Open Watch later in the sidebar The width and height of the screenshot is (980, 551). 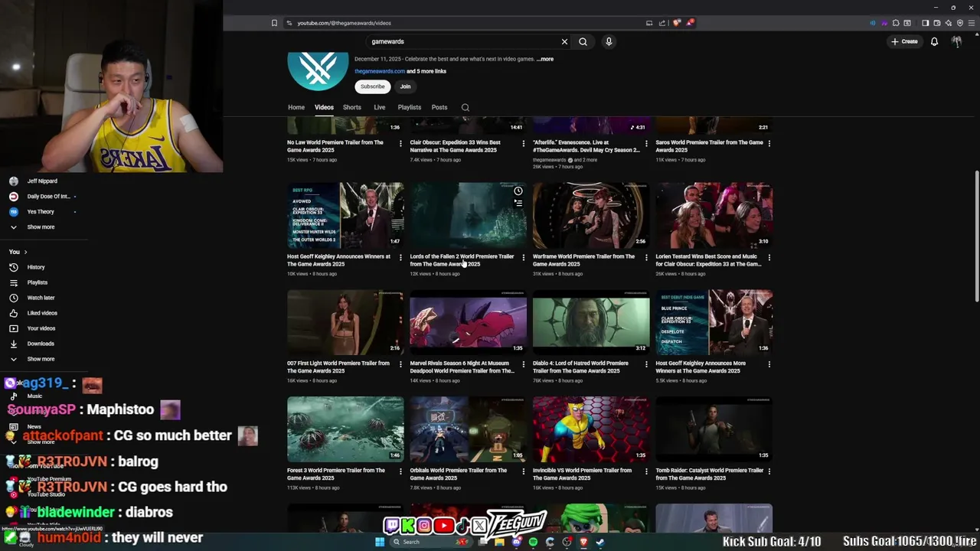[x=41, y=298]
